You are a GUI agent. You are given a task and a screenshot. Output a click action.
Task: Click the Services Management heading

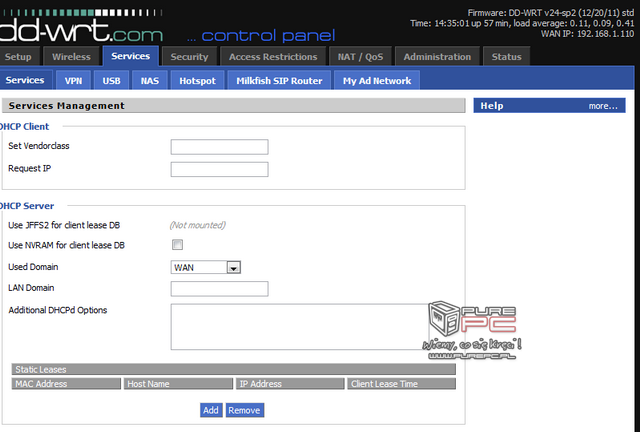click(67, 106)
